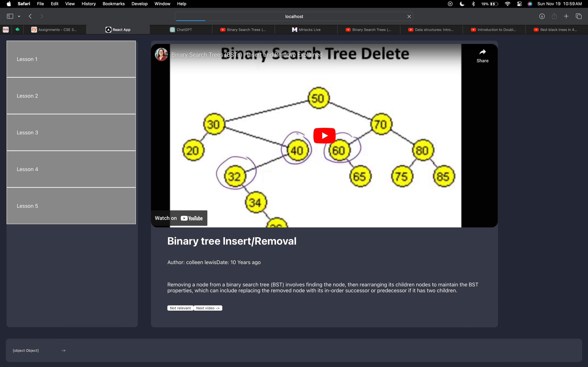Go back with the back arrow
Viewport: 588px width, 367px height.
30,16
